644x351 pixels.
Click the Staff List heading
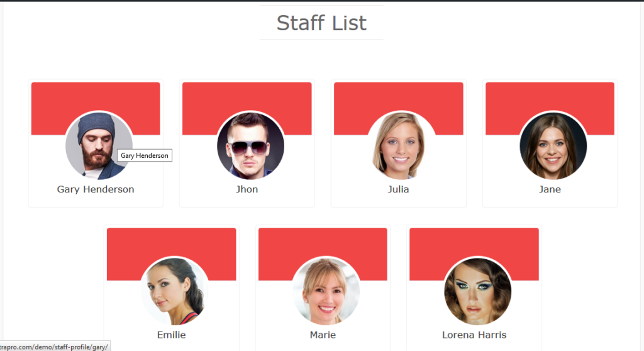click(x=321, y=23)
